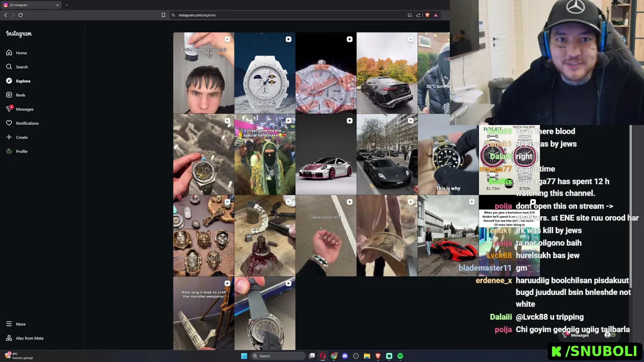Viewport: 644px width, 362px height.
Task: Open the special handshake reel
Action: [x=265, y=154]
